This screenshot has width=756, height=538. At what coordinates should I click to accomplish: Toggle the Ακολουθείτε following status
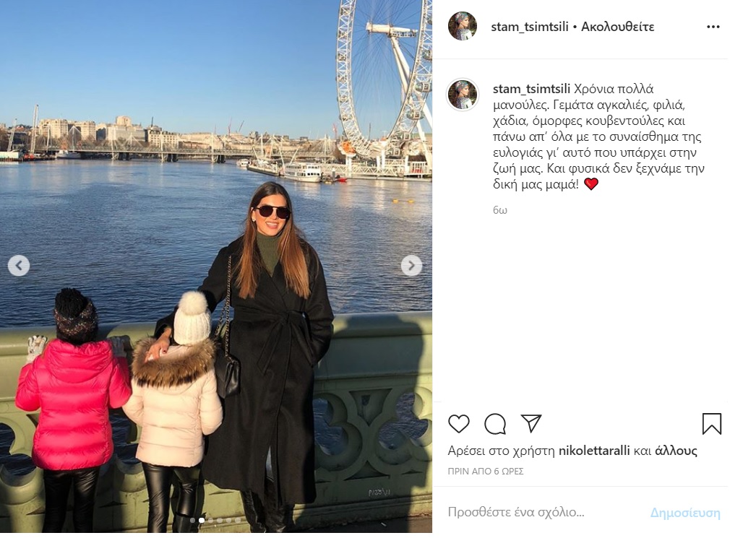[618, 27]
